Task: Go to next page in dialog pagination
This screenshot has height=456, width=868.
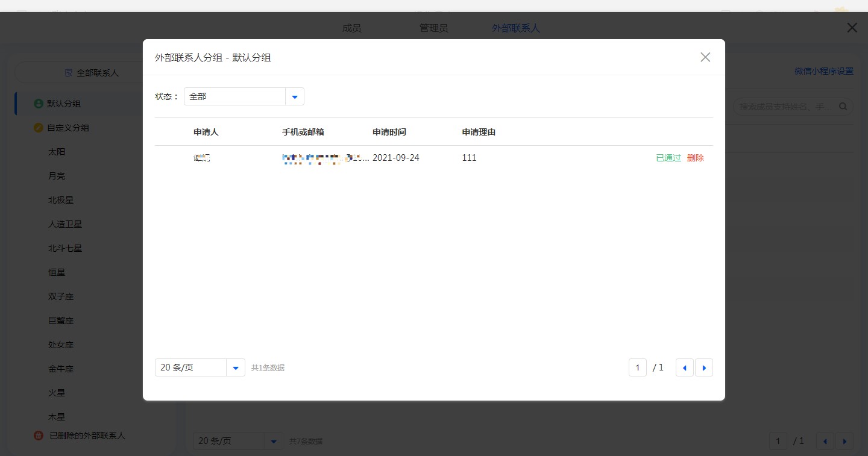Action: [704, 367]
